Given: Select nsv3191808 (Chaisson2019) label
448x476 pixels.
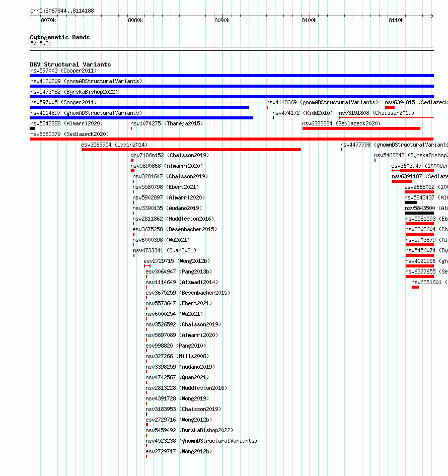Looking at the screenshot, I should click(x=377, y=113).
